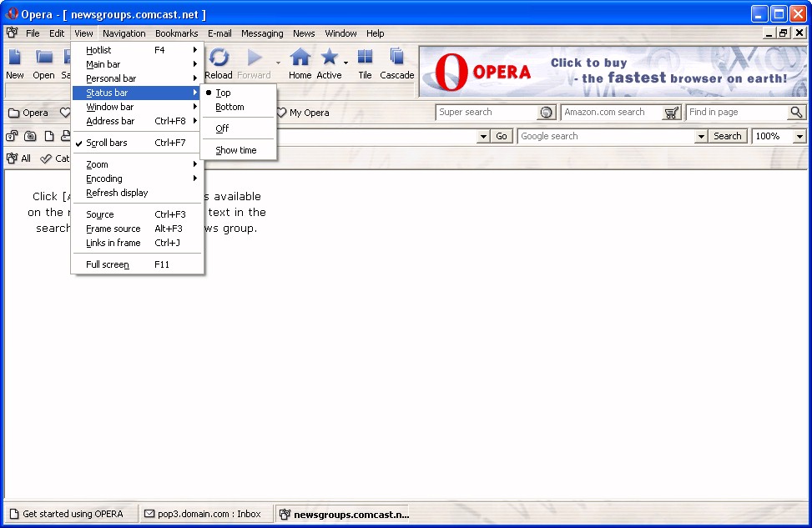Click the Home toolbar icon
The image size is (812, 528).
pos(300,58)
